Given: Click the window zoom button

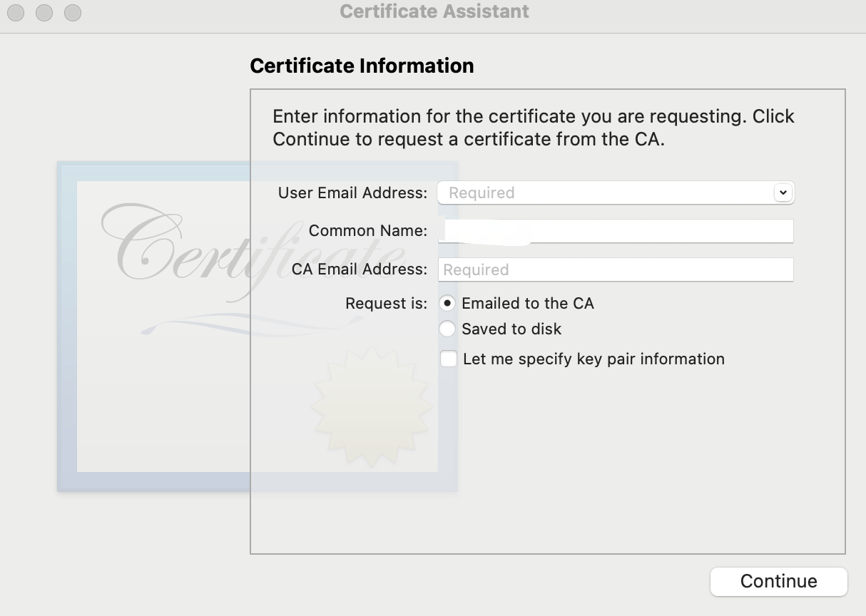Looking at the screenshot, I should pos(73,13).
